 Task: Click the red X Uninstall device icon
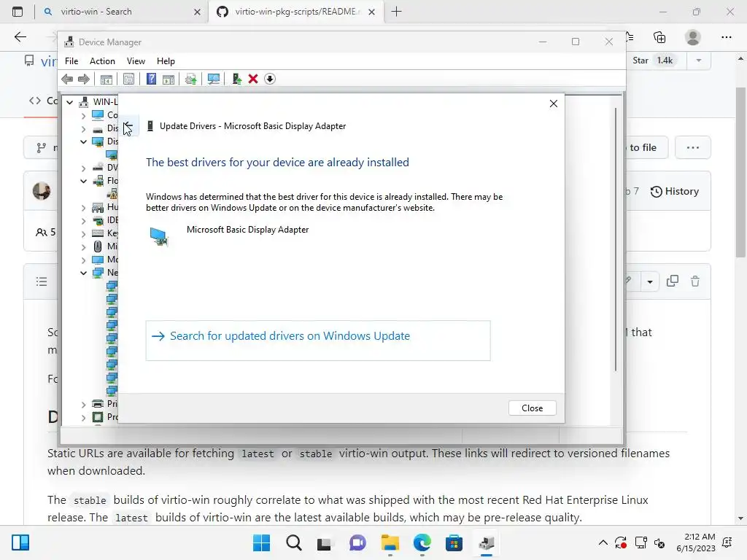253,79
